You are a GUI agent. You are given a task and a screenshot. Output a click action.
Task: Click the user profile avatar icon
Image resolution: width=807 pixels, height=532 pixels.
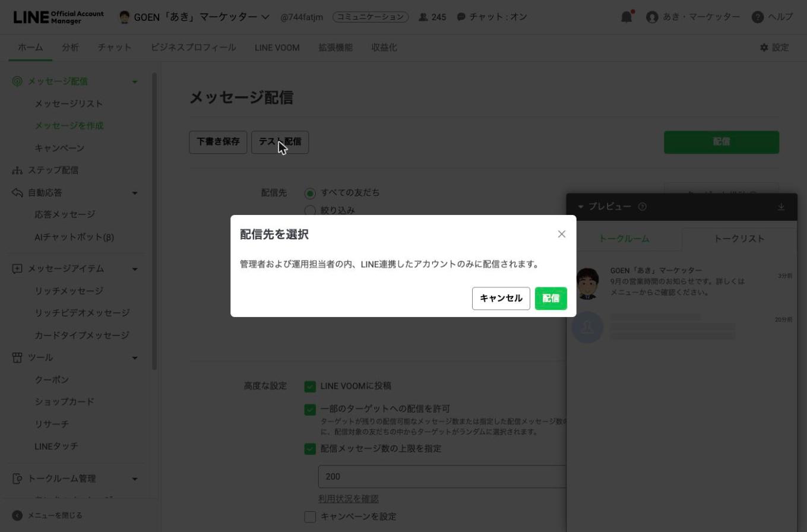coord(652,17)
